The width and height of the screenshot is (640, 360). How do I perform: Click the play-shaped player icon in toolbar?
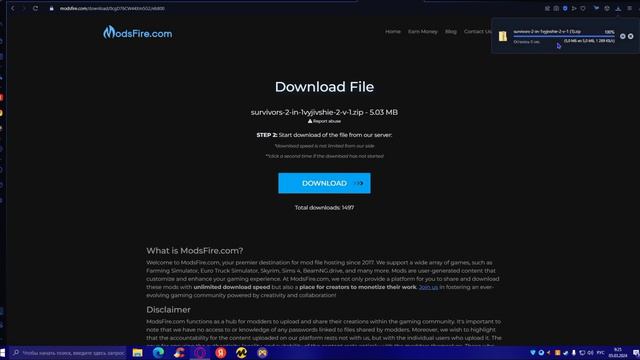click(574, 8)
